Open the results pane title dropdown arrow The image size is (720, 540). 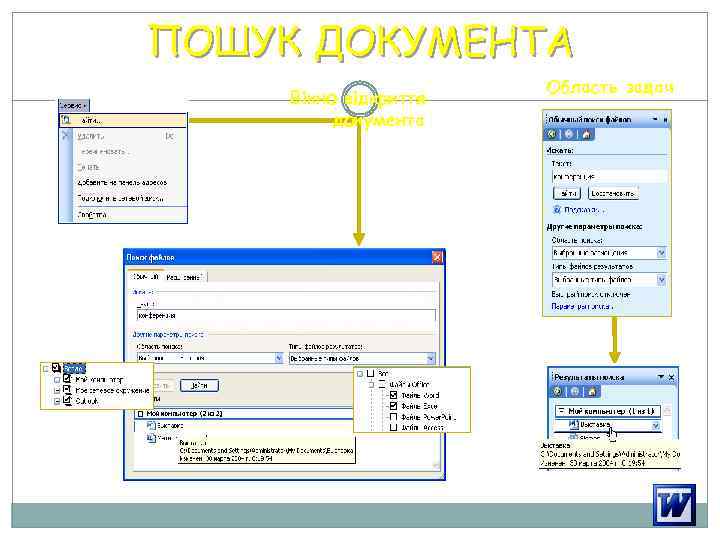pos(661,377)
